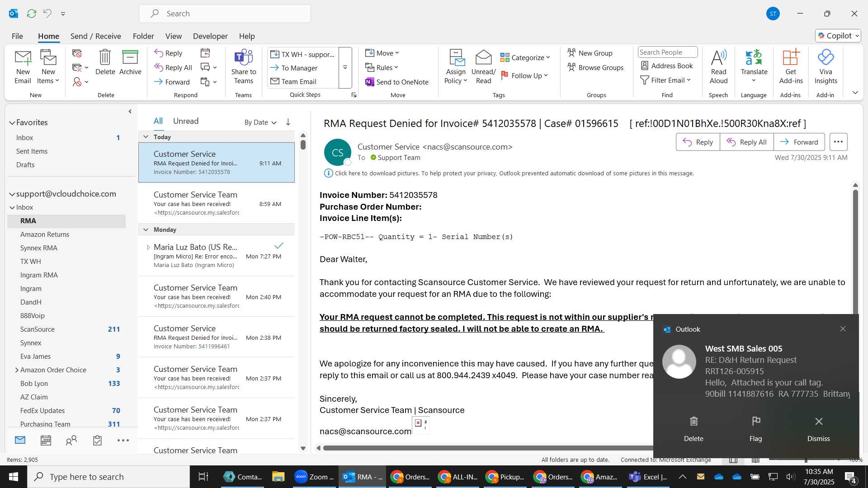Viewport: 868px width, 488px height.
Task: Open the Filter Email dropdown
Action: tap(665, 80)
